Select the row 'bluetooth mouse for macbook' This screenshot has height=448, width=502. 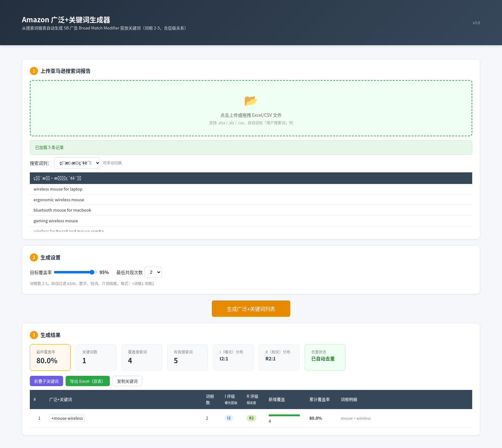[251, 210]
